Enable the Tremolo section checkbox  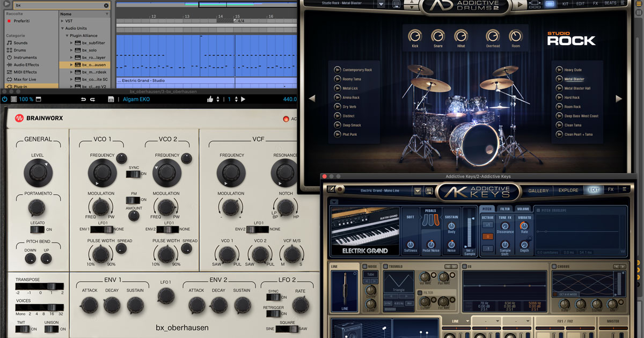[385, 267]
